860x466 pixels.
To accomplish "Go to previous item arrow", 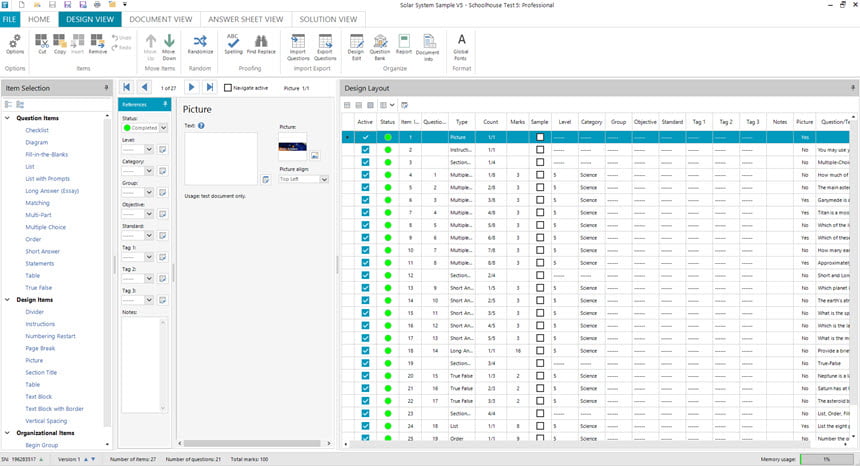I will coord(145,87).
